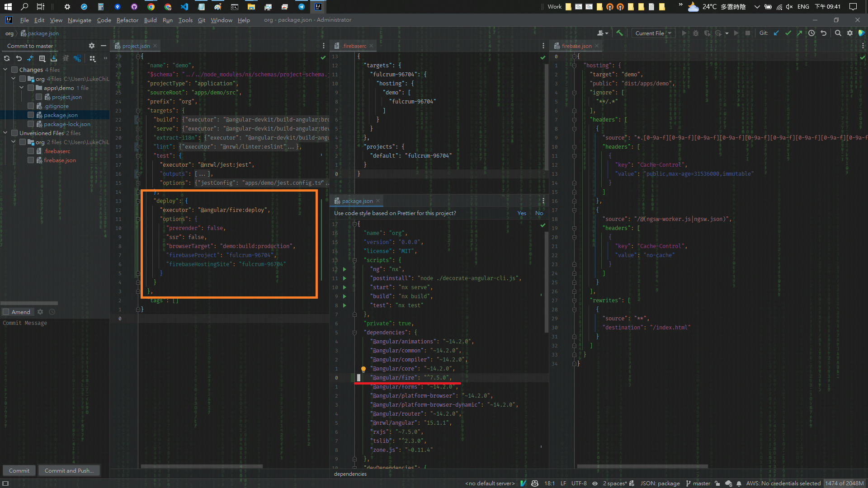Hide the Commit tool window
This screenshot has height=488, width=868.
pyautogui.click(x=104, y=46)
